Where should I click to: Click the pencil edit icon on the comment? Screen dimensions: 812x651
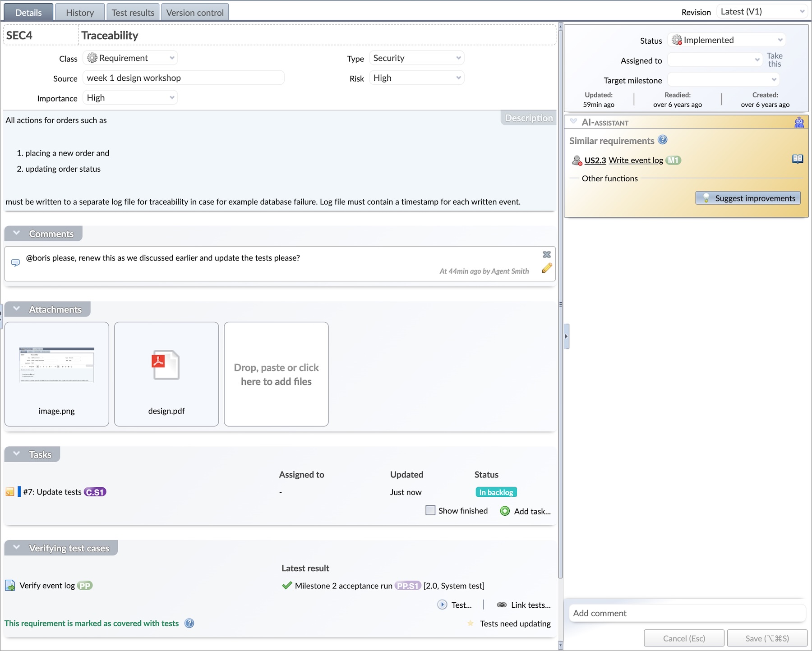[x=547, y=268]
